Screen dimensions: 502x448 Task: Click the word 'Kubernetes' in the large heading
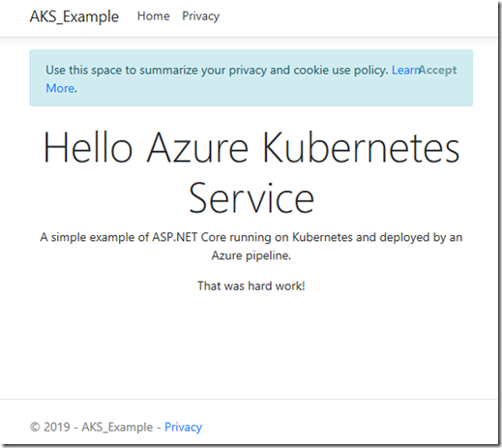click(x=361, y=147)
